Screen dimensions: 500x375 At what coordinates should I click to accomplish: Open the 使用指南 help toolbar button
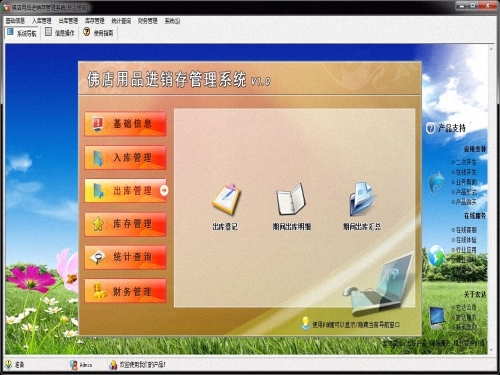pyautogui.click(x=98, y=32)
